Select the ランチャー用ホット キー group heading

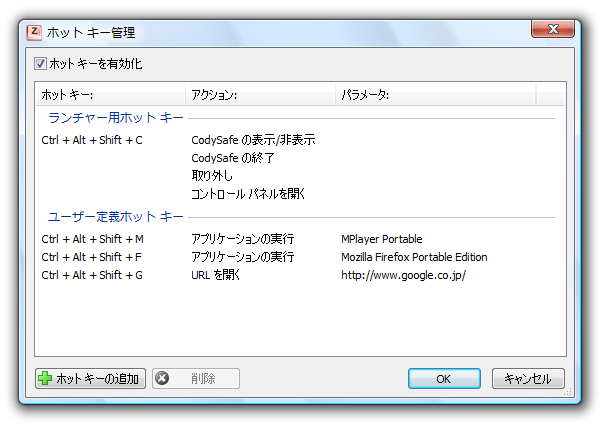point(116,118)
